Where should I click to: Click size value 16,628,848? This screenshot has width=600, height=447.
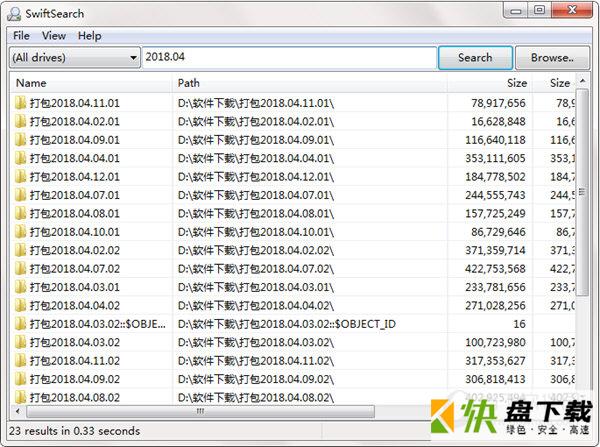[498, 121]
